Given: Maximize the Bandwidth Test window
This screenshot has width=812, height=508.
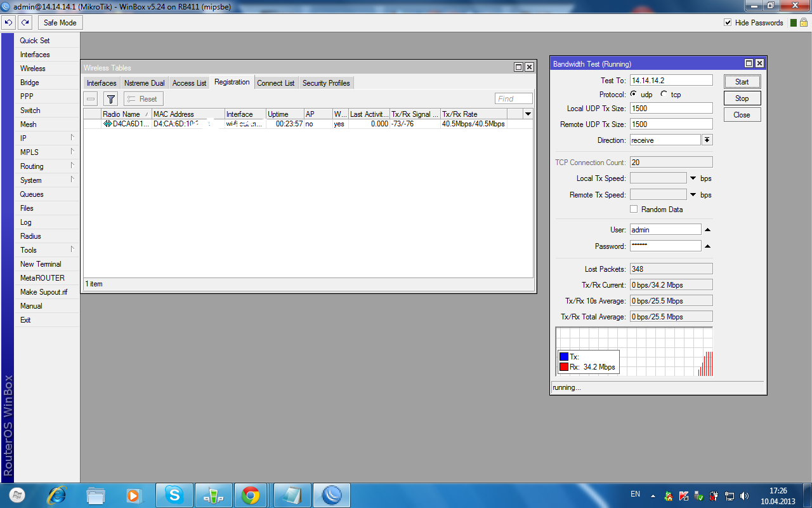Looking at the screenshot, I should pos(749,63).
